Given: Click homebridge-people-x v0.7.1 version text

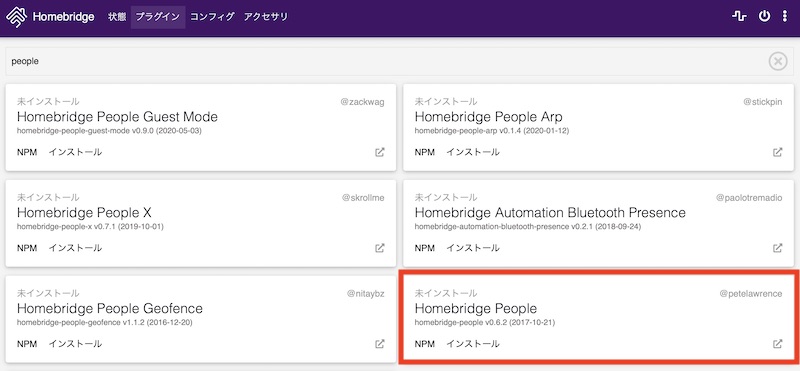Looking at the screenshot, I should click(90, 227).
